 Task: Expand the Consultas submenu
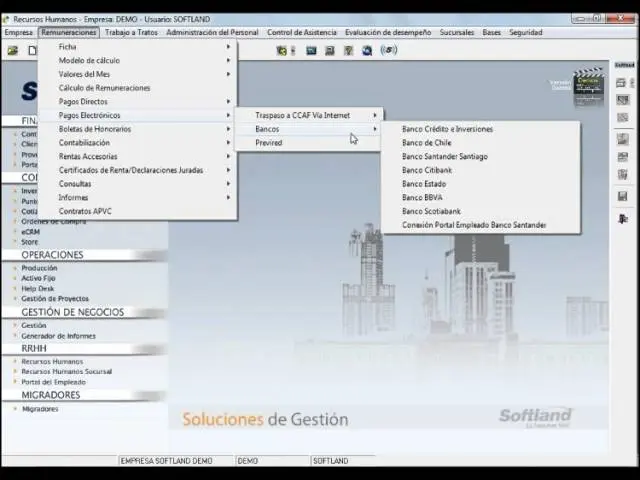(x=138, y=184)
